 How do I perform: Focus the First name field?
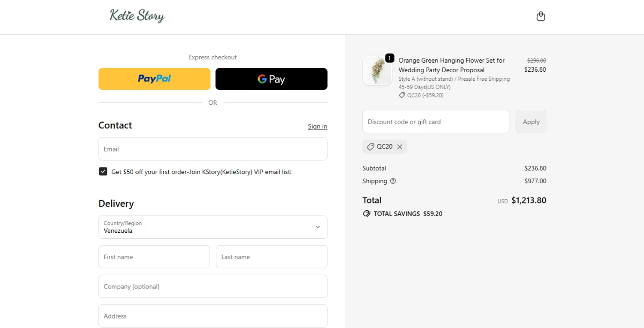(154, 257)
